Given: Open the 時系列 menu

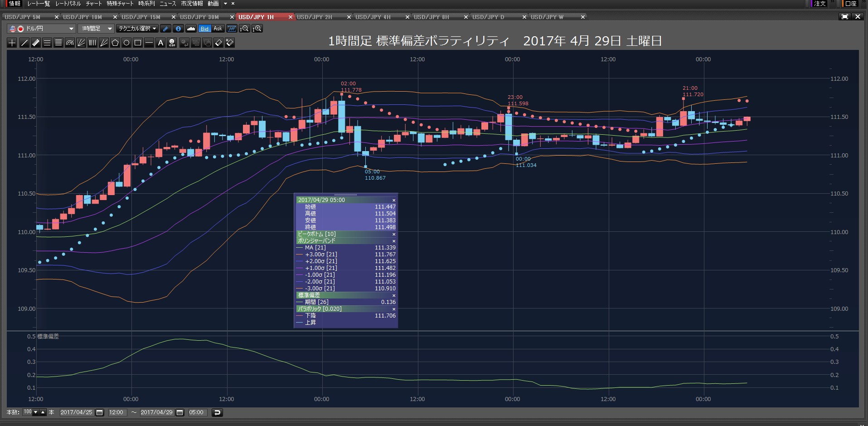Looking at the screenshot, I should [146, 4].
